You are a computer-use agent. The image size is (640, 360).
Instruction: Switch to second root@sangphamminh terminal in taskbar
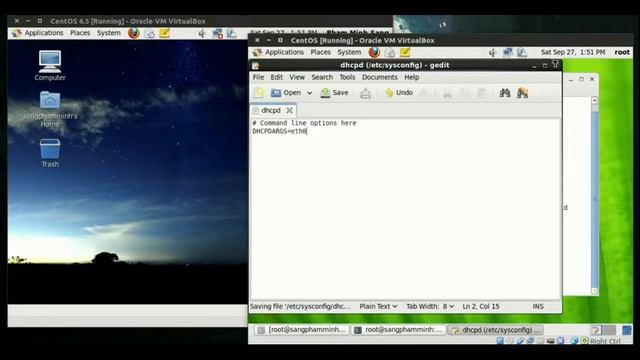point(398,330)
